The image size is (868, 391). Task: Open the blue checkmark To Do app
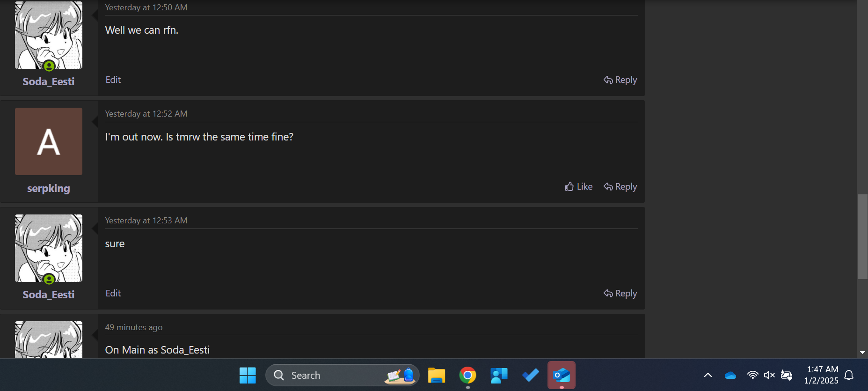[531, 375]
